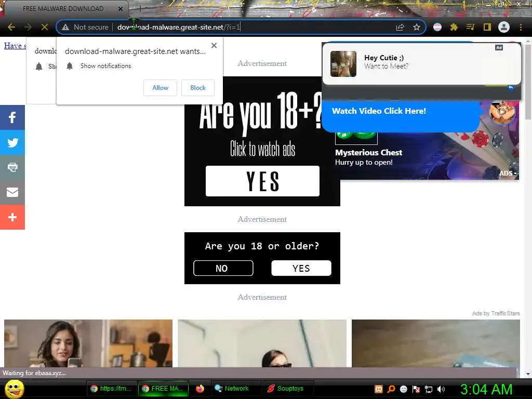
Task: Click the 'Ads by TrafficStars' label
Action: (496, 313)
